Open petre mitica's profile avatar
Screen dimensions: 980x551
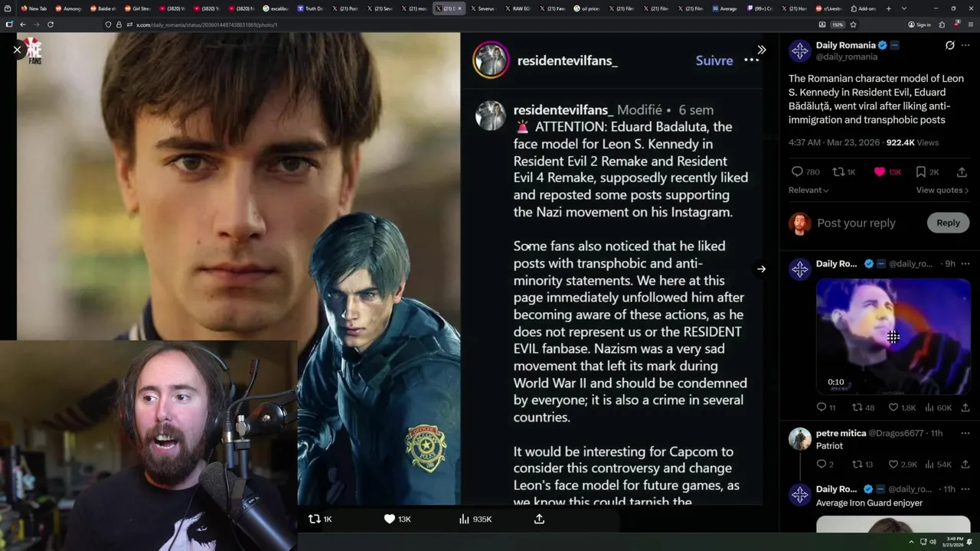click(x=800, y=439)
